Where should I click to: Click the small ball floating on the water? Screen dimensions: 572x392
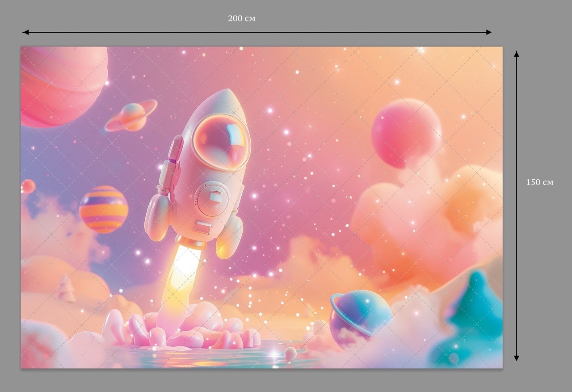coord(290,354)
